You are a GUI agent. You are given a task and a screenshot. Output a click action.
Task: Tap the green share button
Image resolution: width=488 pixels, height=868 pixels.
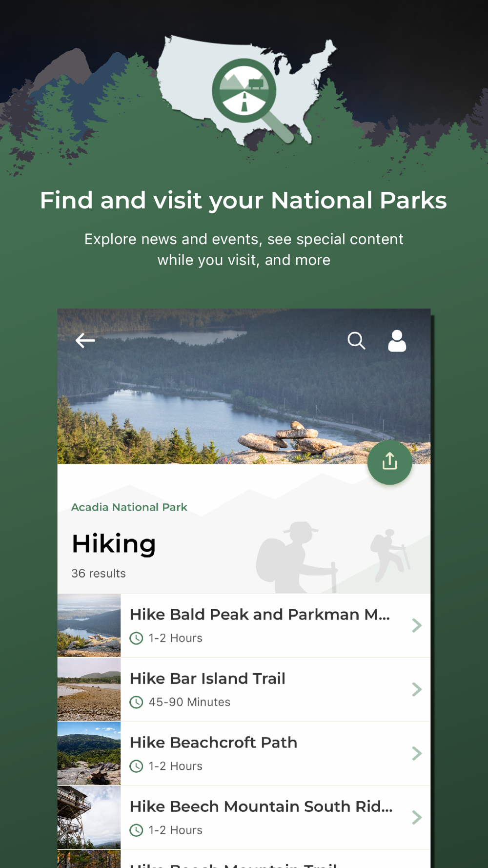[389, 462]
